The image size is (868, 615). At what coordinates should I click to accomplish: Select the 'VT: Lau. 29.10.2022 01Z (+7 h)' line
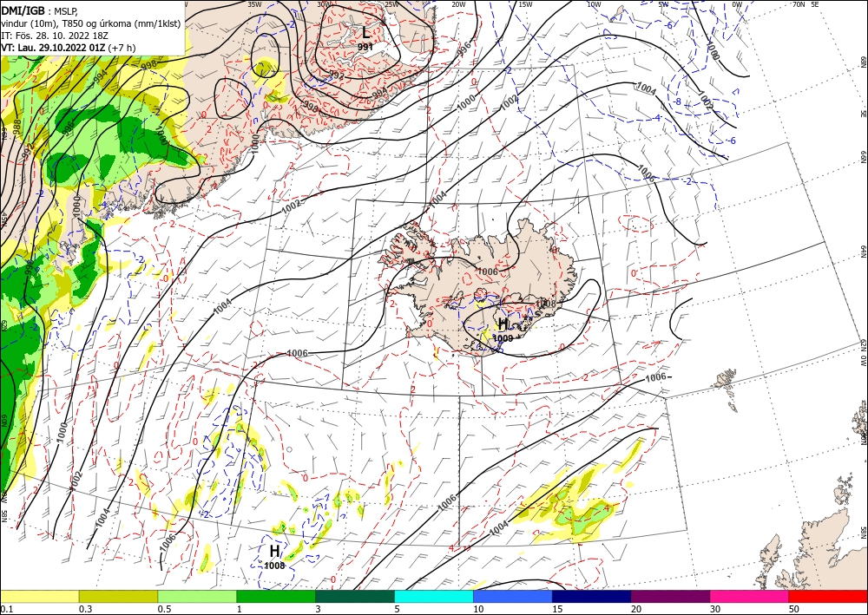coord(68,48)
